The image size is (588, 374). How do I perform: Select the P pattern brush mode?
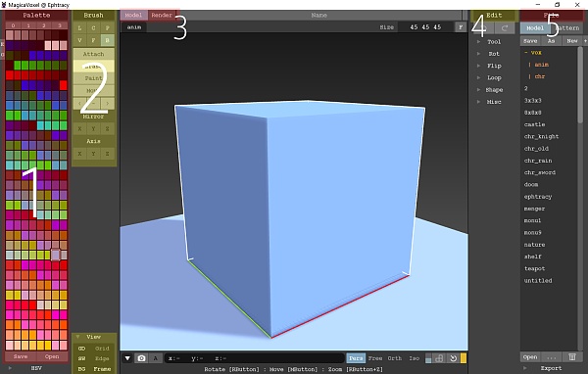[107, 28]
